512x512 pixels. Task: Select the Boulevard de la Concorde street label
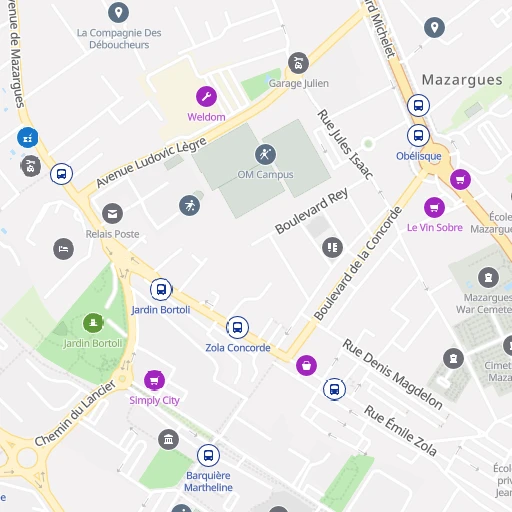coord(358,263)
